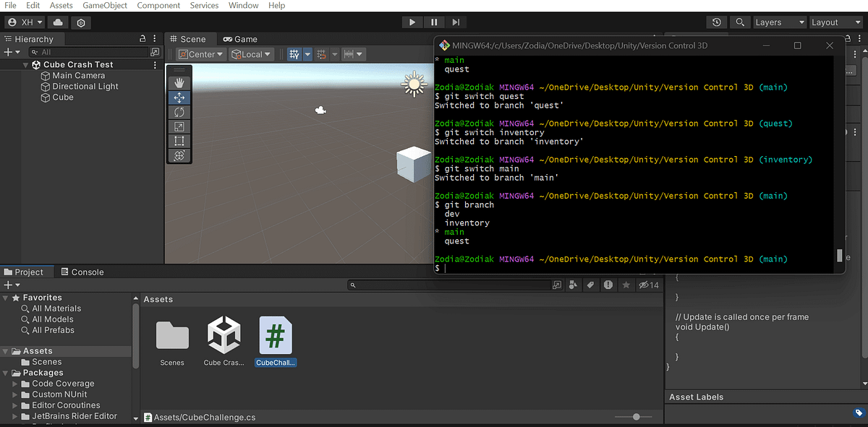Screen dimensions: 868x427
Task: Select the Move tool in Scene toolbar
Action: (179, 97)
